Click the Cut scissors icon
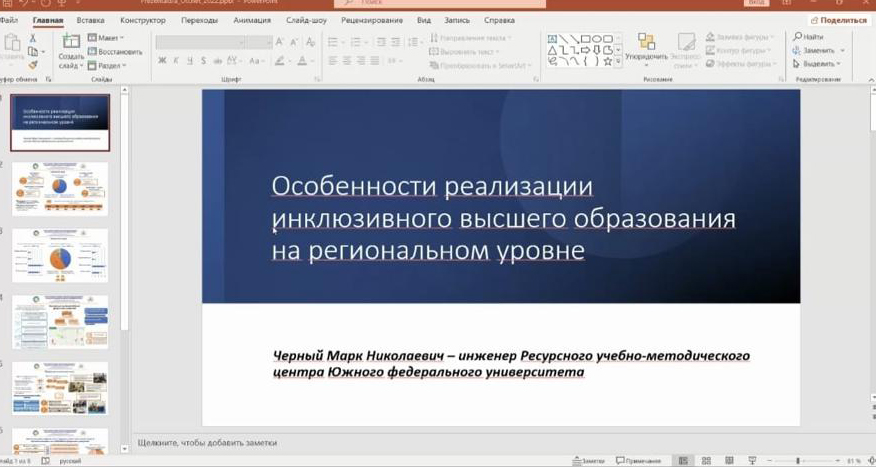 (x=32, y=38)
